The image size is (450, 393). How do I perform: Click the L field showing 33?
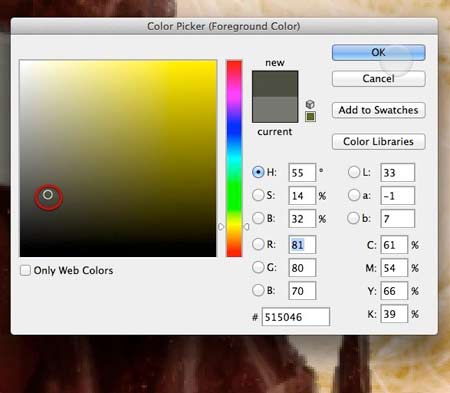point(398,172)
